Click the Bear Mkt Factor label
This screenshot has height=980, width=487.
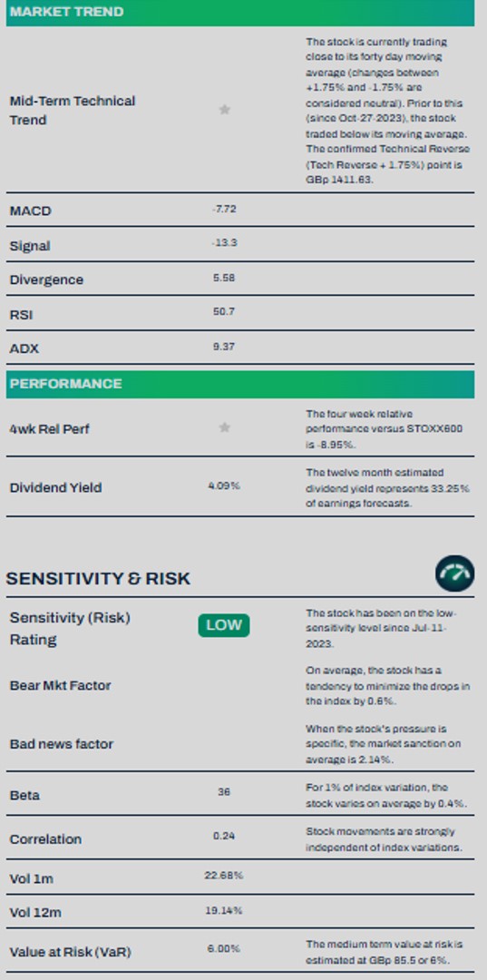60,686
